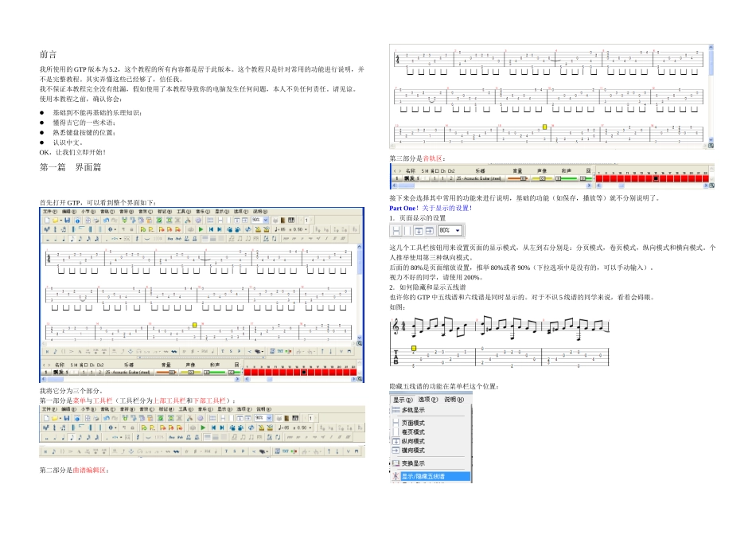This screenshot has width=756, height=535.
Task: Click black bar marker in full window's red cells
Action: click(x=304, y=373)
